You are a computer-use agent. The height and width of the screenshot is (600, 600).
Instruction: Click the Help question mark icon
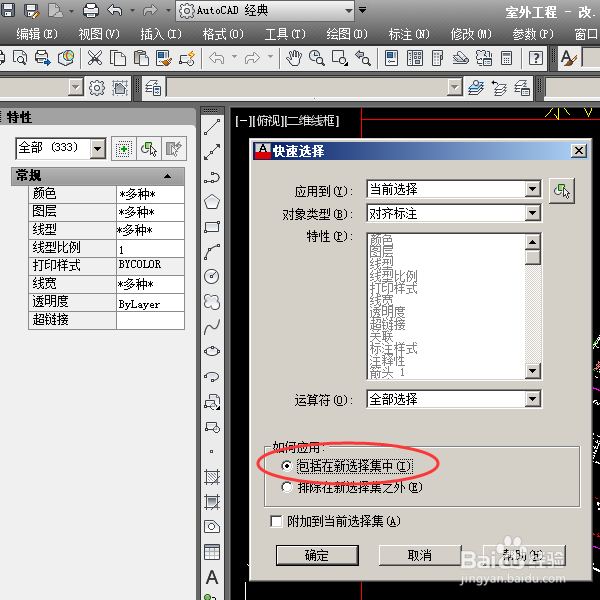(x=536, y=58)
